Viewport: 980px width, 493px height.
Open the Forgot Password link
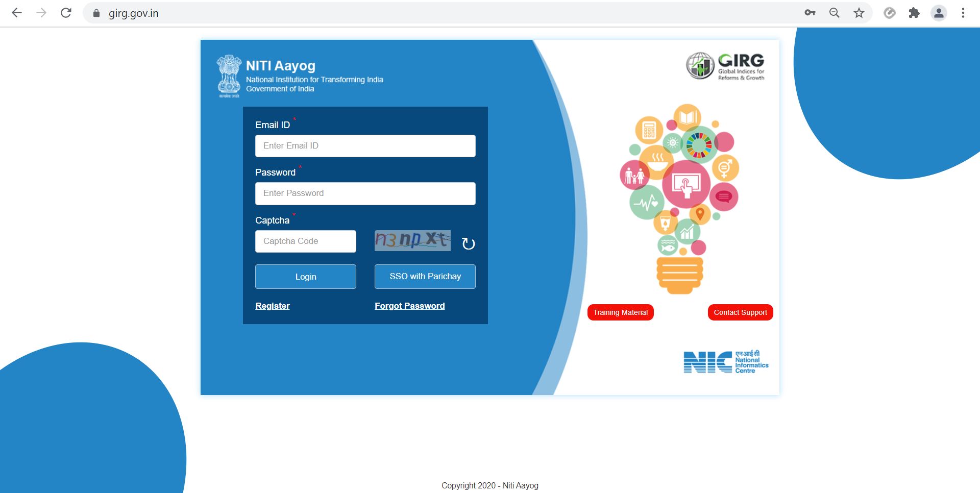[410, 306]
